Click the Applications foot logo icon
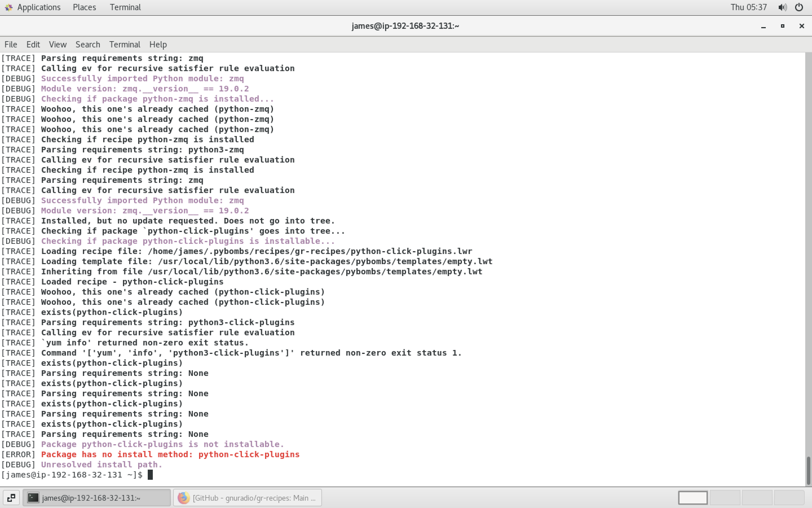 click(9, 7)
